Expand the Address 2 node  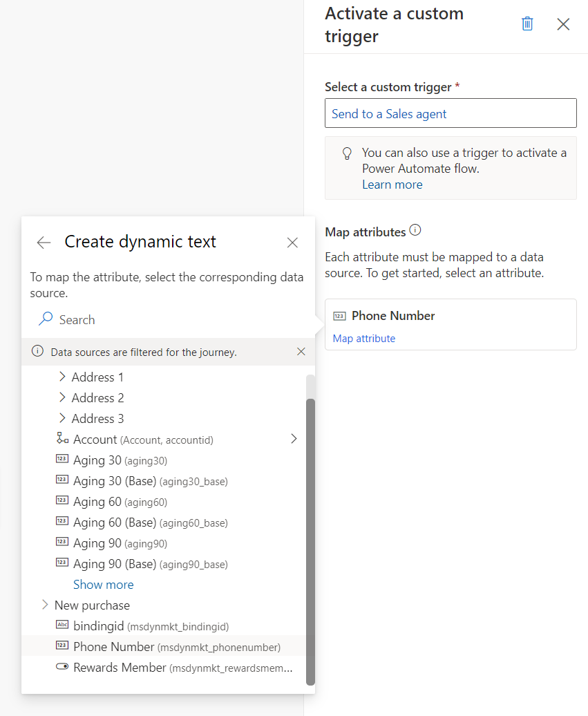(x=62, y=397)
